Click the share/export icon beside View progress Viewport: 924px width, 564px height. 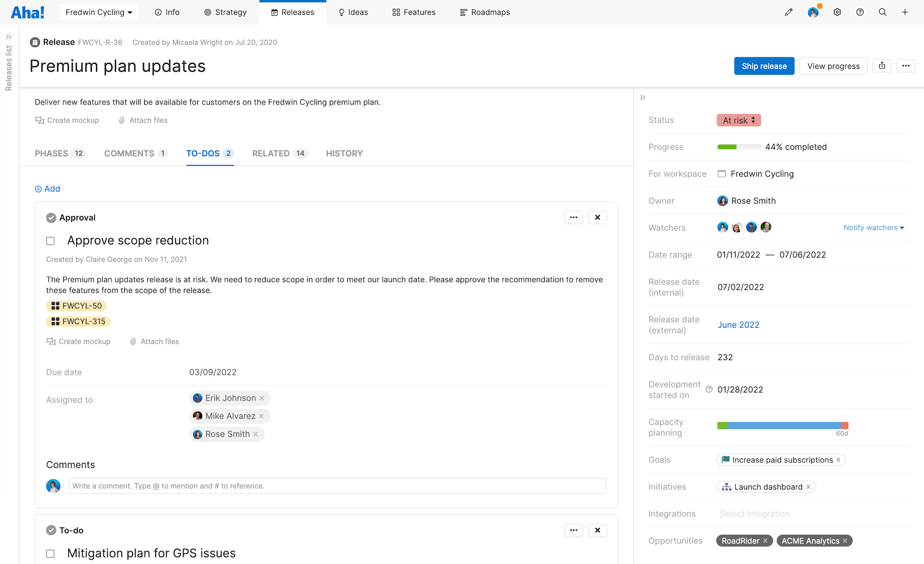[x=882, y=66]
